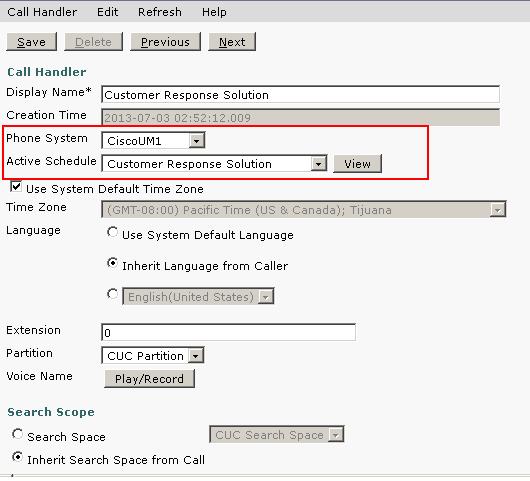Open the Call Handler menu
This screenshot has height=481, width=530.
(x=42, y=12)
